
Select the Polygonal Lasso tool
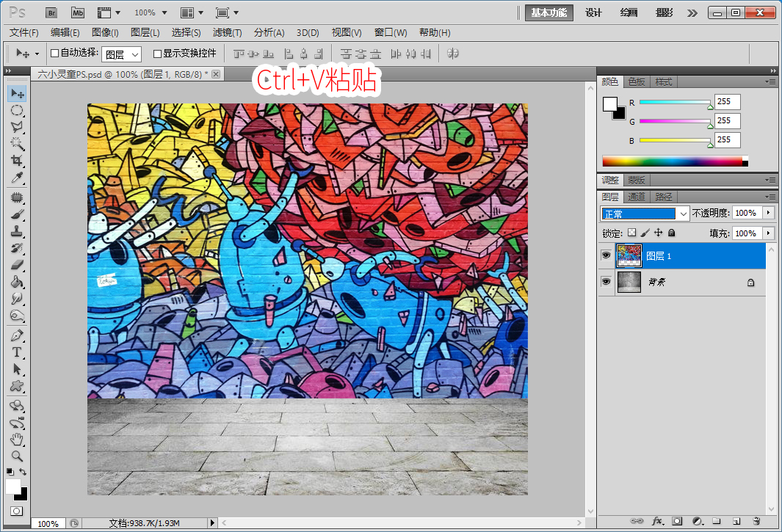coord(17,127)
